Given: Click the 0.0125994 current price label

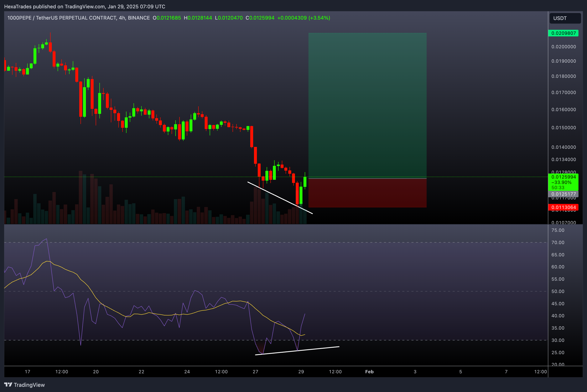Looking at the screenshot, I should pyautogui.click(x=563, y=177).
